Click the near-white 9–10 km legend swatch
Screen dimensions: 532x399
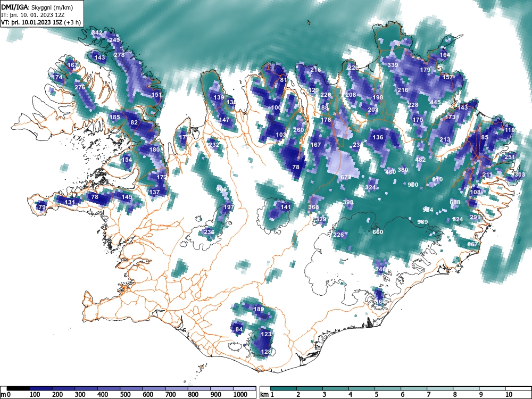492,388
